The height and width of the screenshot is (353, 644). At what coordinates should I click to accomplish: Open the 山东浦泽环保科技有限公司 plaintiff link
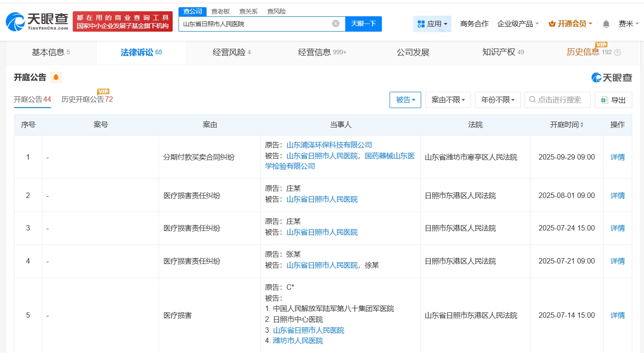pos(329,145)
